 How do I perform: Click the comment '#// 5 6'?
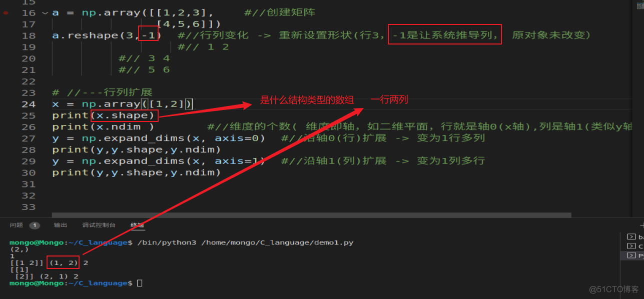pyautogui.click(x=144, y=70)
